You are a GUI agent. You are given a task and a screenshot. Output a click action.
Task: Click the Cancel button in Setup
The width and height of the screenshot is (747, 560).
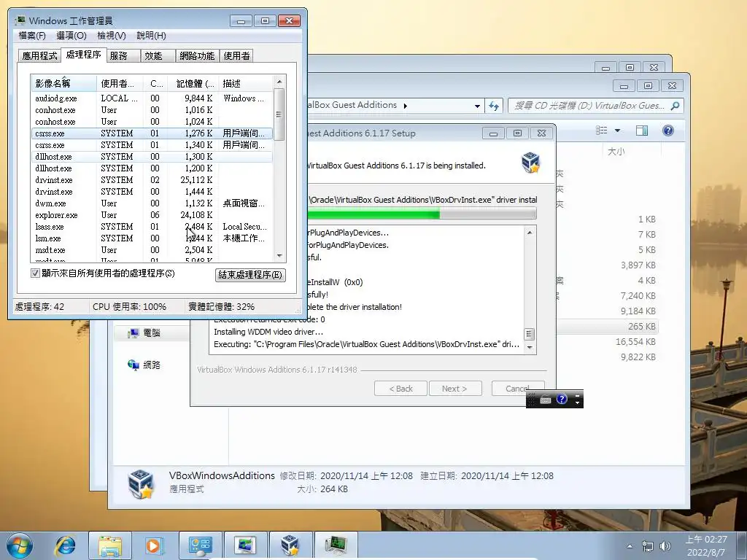point(517,389)
